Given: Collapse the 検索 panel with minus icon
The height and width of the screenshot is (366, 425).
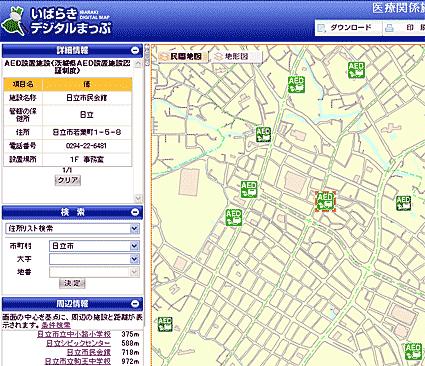Looking at the screenshot, I should pos(135,212).
